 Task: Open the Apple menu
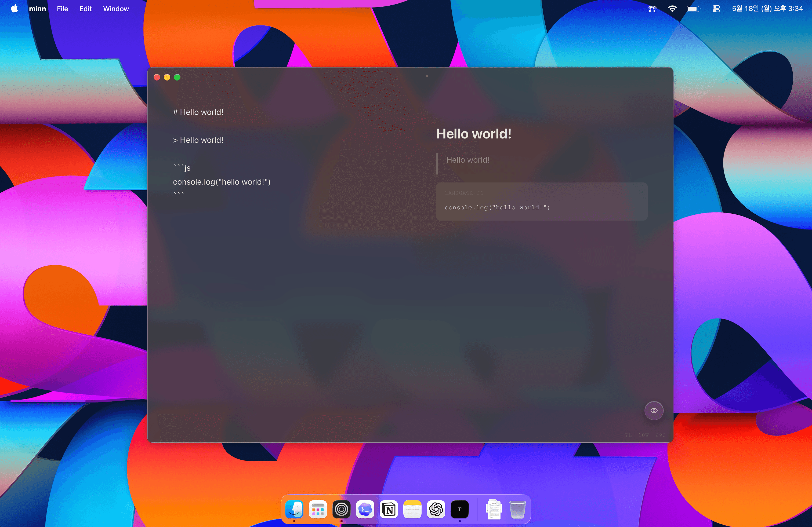(x=15, y=9)
